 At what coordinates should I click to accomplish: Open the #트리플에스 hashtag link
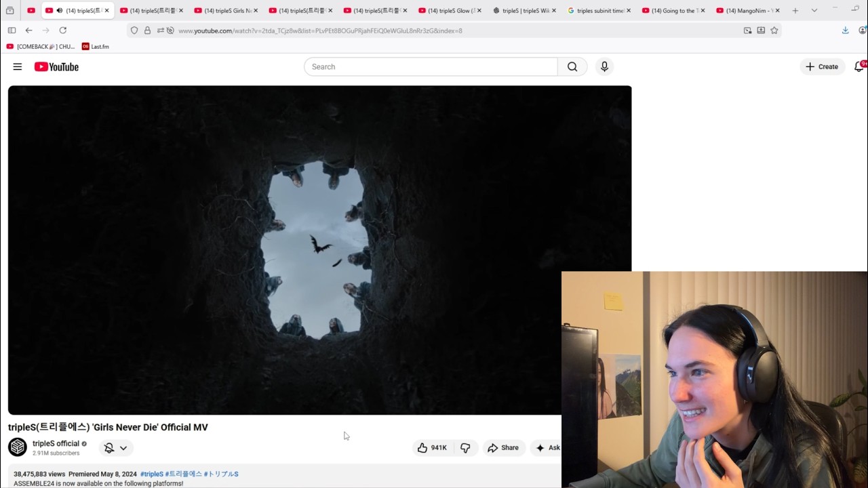(x=183, y=474)
